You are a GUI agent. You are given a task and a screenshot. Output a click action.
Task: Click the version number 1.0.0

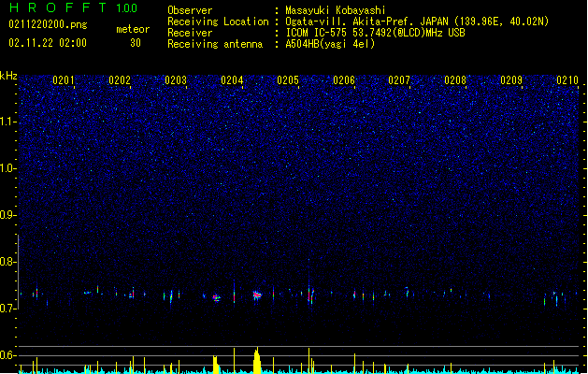pyautogui.click(x=127, y=8)
